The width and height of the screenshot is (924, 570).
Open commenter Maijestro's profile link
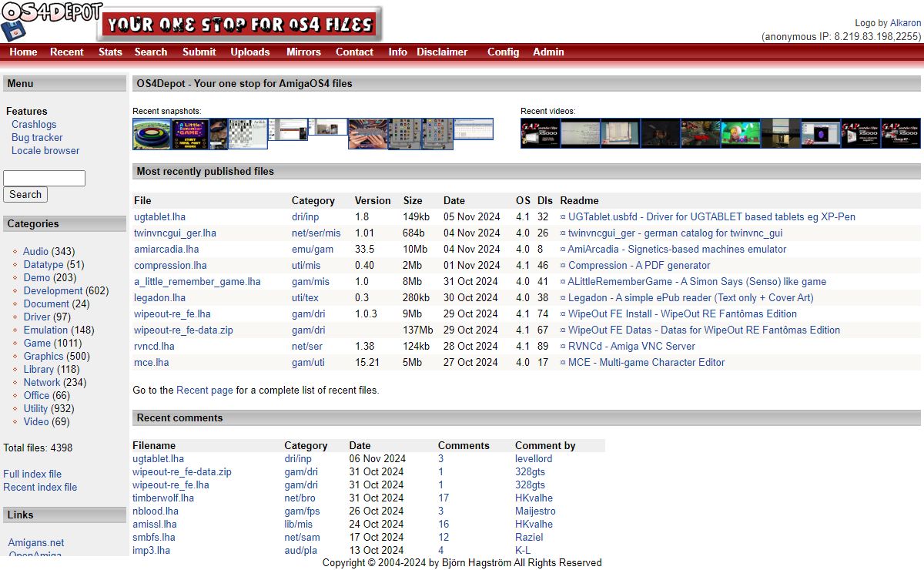(535, 511)
